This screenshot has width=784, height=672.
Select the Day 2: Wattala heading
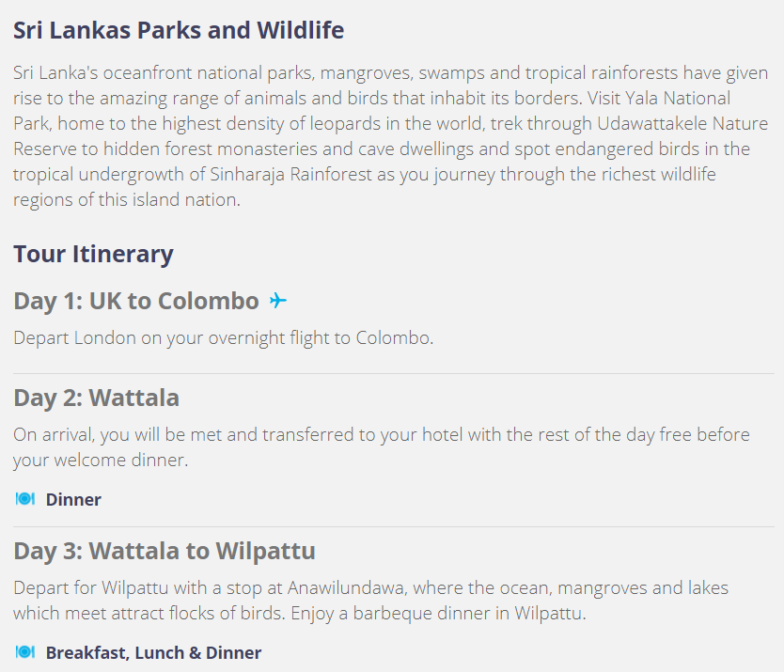[x=96, y=398]
